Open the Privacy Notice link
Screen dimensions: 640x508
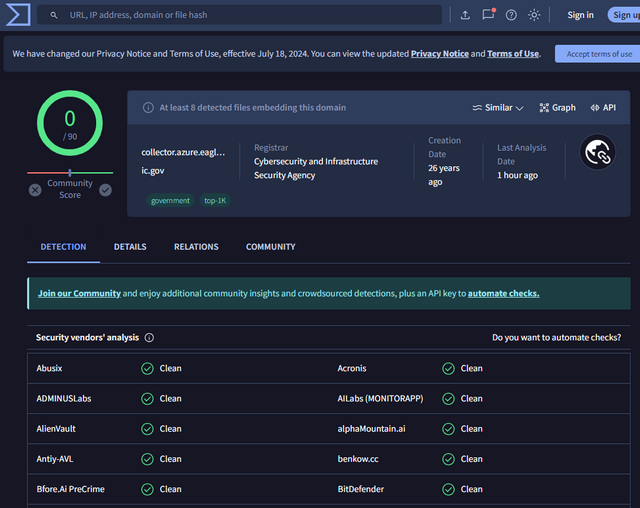tap(440, 54)
